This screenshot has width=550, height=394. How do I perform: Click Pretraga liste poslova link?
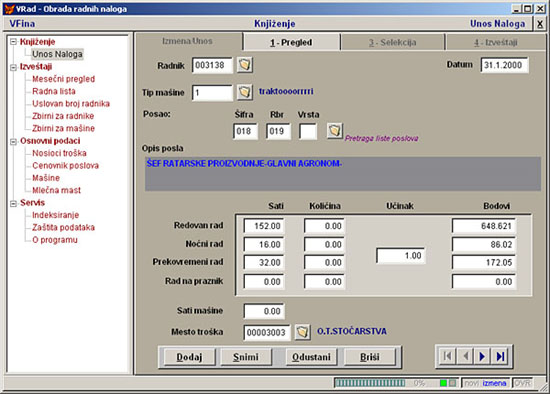[381, 138]
